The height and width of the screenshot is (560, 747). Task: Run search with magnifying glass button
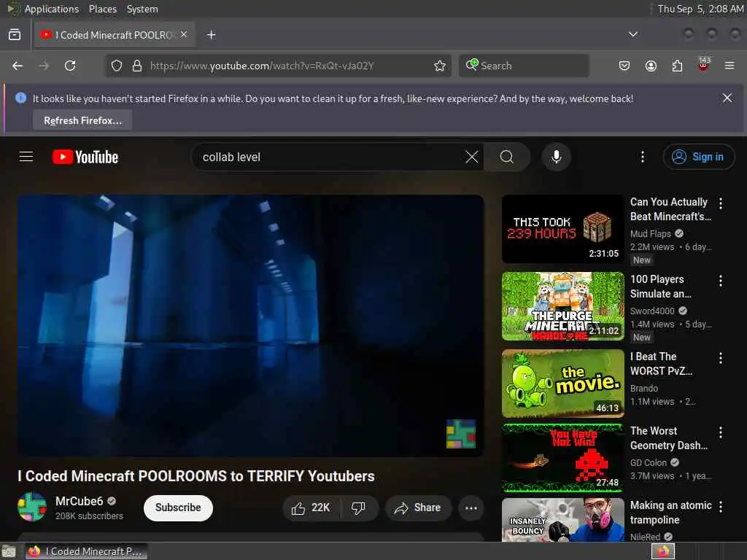pos(506,157)
